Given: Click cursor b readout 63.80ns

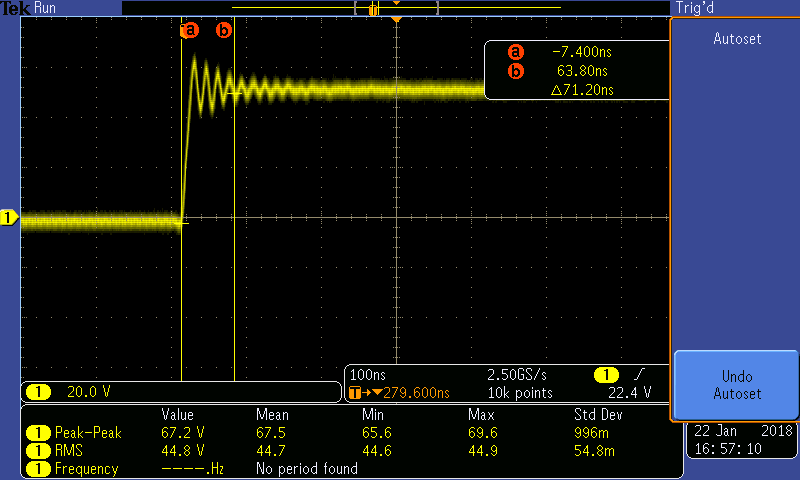Looking at the screenshot, I should (x=582, y=71).
